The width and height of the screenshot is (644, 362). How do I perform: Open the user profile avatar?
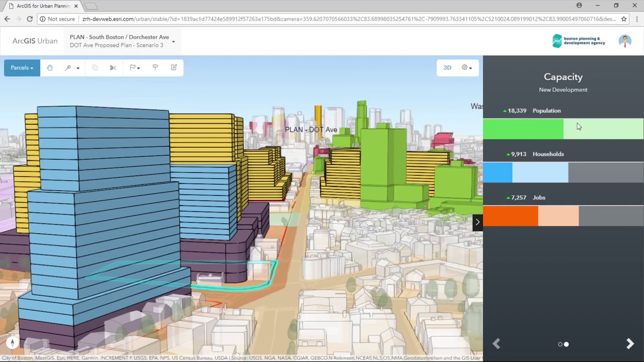(625, 41)
